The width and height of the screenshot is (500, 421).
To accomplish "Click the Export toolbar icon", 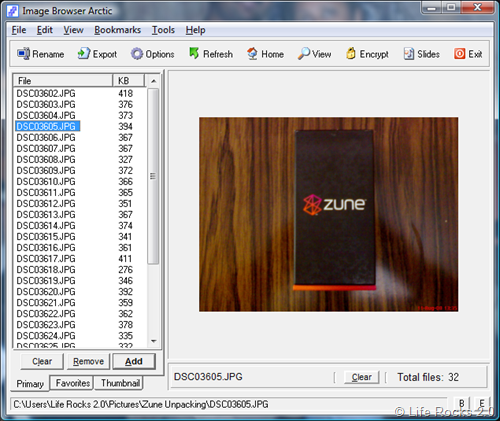I will click(84, 54).
